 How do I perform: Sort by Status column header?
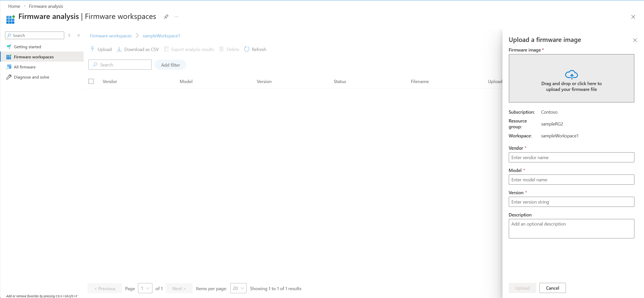(x=340, y=81)
